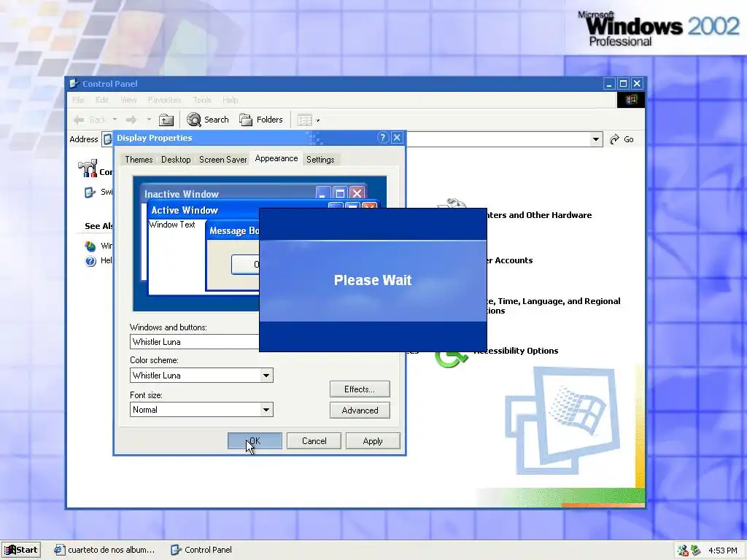This screenshot has width=747, height=560.
Task: Switch to the Screen Saver tab
Action: pos(222,160)
